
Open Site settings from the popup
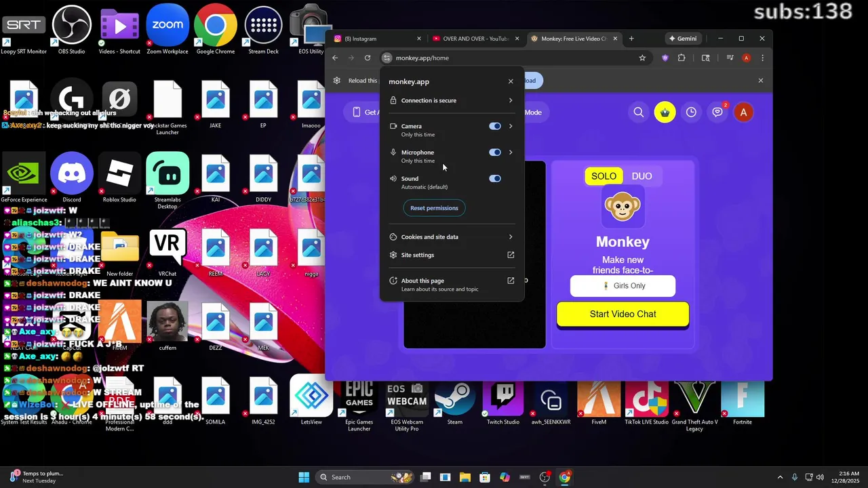pos(452,255)
